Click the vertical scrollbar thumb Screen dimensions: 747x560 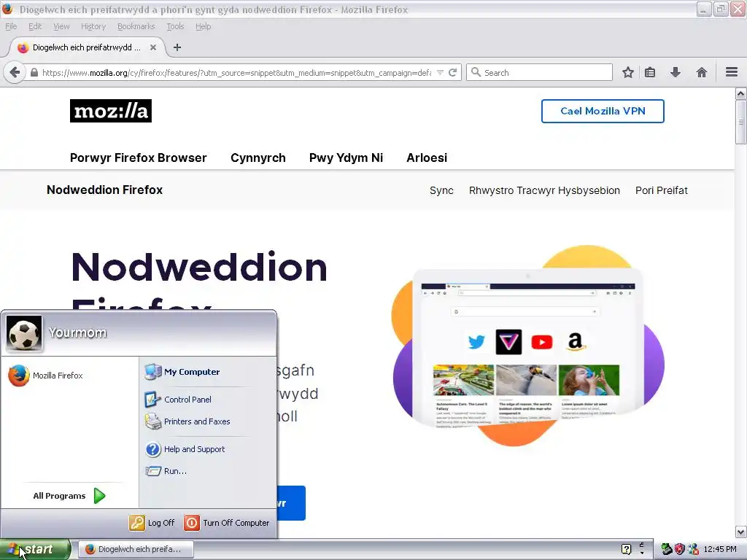[x=740, y=122]
